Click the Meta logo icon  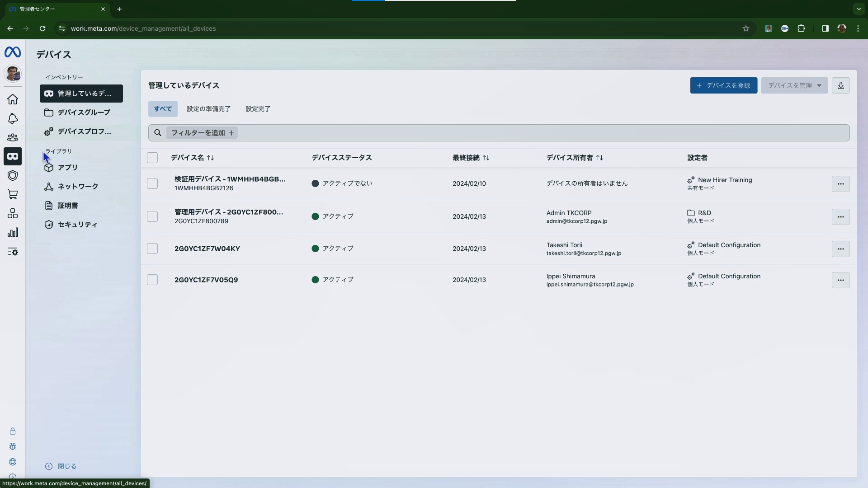[x=13, y=52]
